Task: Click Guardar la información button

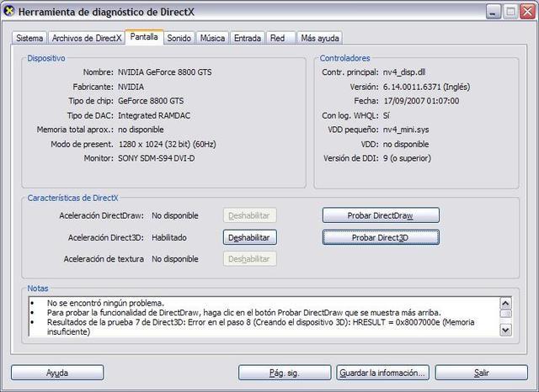Action: click(383, 373)
